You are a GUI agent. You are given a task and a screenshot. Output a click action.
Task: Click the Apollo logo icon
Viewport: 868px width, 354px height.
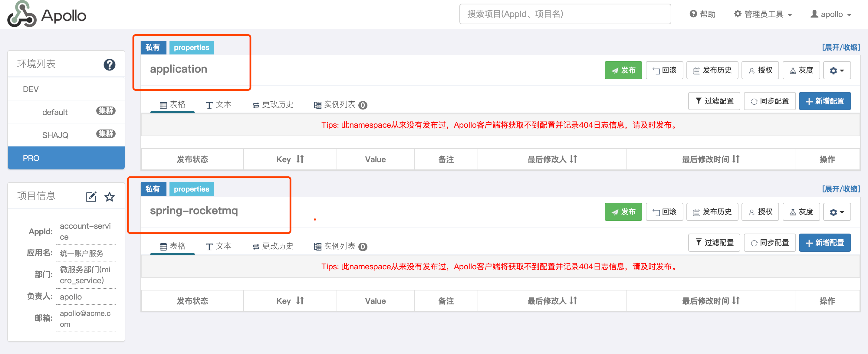(21, 14)
